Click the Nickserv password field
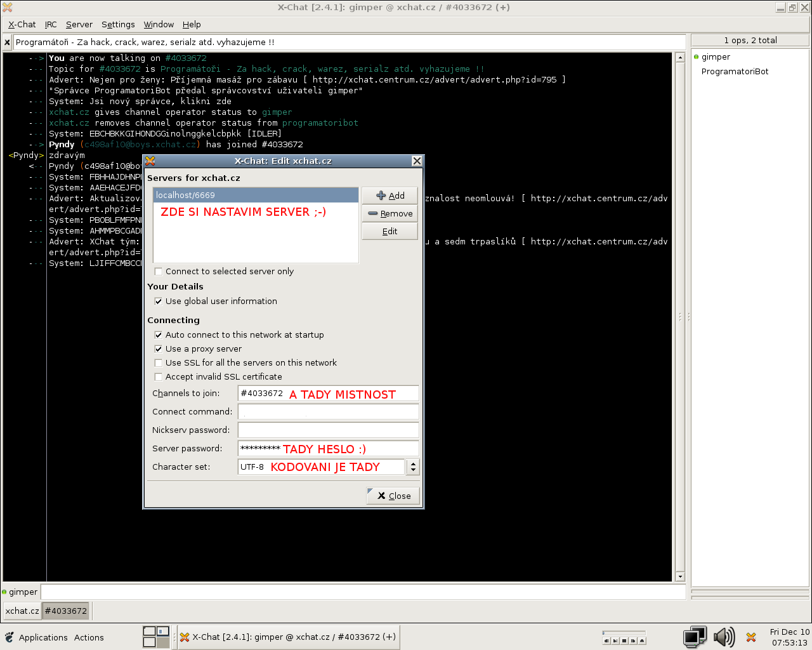This screenshot has width=812, height=650. 328,430
